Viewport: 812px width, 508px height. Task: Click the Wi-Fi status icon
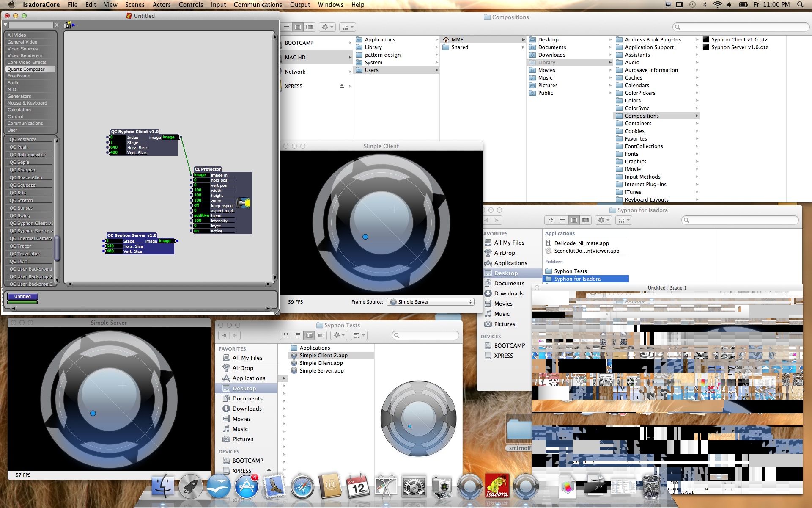pos(717,5)
